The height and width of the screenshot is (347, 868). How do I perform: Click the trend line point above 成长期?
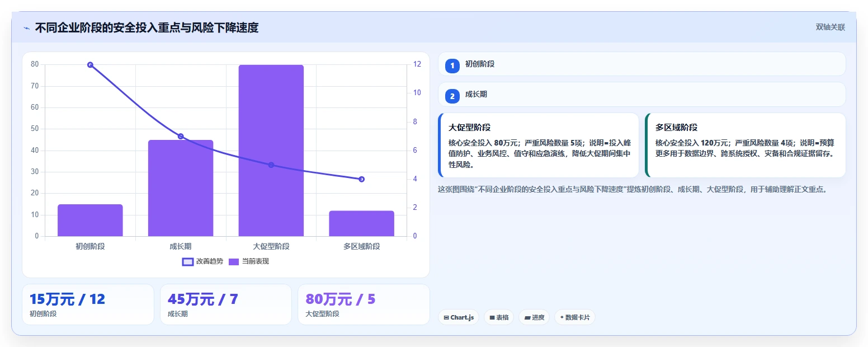tap(181, 136)
